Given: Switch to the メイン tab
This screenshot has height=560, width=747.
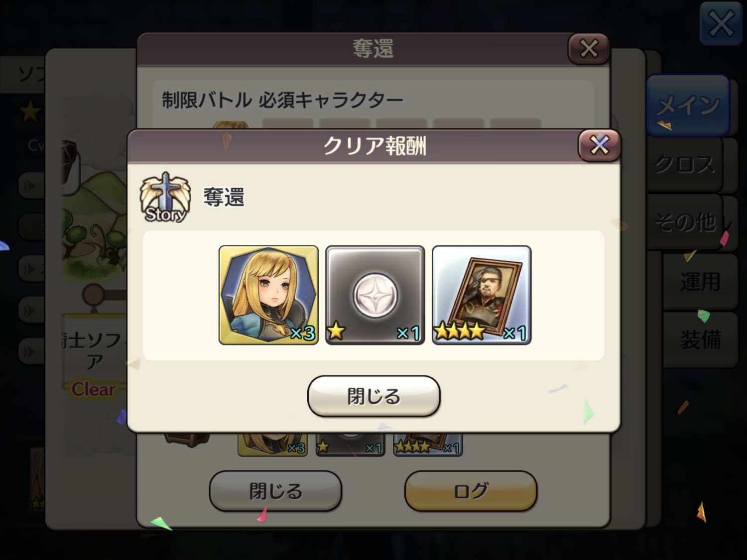Looking at the screenshot, I should (x=688, y=105).
